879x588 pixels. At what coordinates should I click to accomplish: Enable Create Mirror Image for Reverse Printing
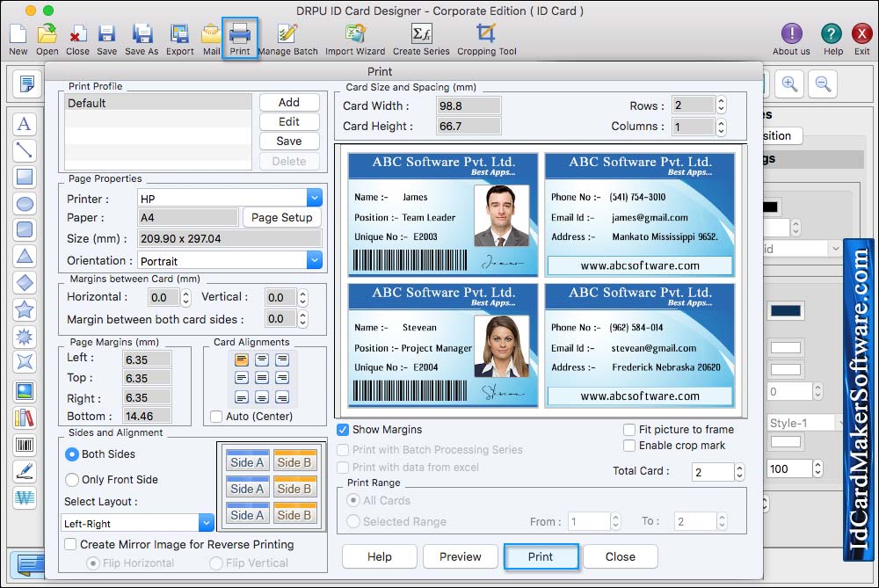click(70, 544)
